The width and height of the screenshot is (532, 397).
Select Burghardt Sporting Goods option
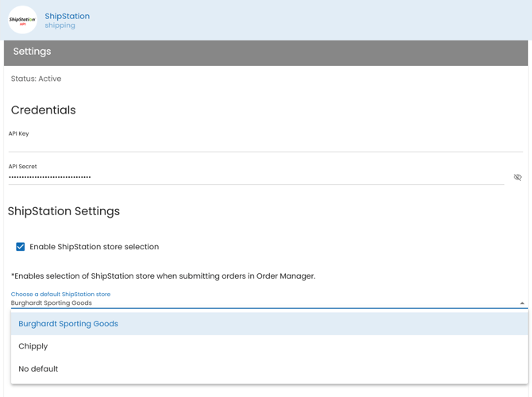click(269, 324)
